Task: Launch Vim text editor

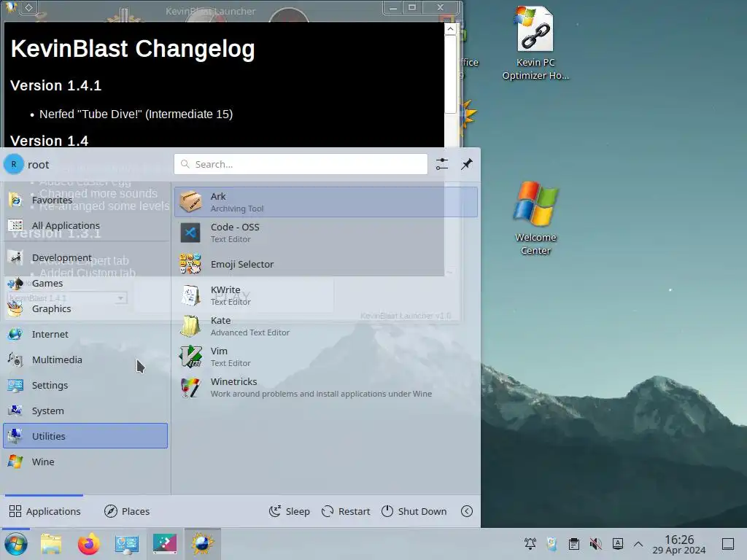Action: pyautogui.click(x=326, y=357)
